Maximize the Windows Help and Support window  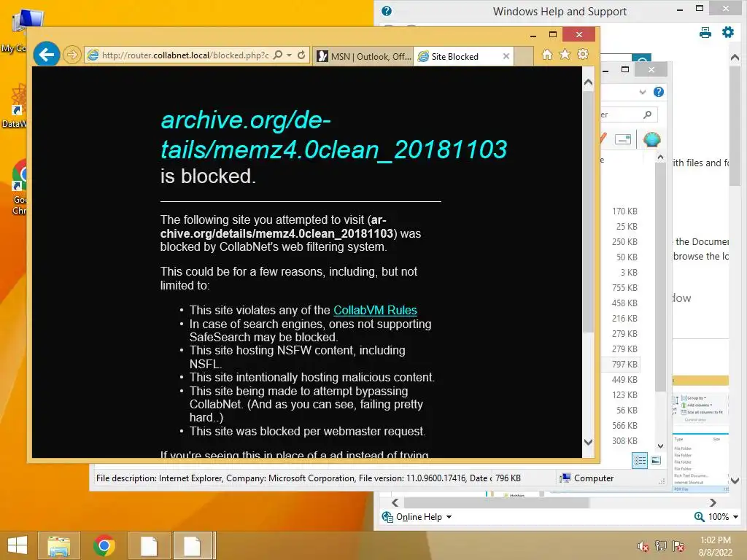[700, 8]
